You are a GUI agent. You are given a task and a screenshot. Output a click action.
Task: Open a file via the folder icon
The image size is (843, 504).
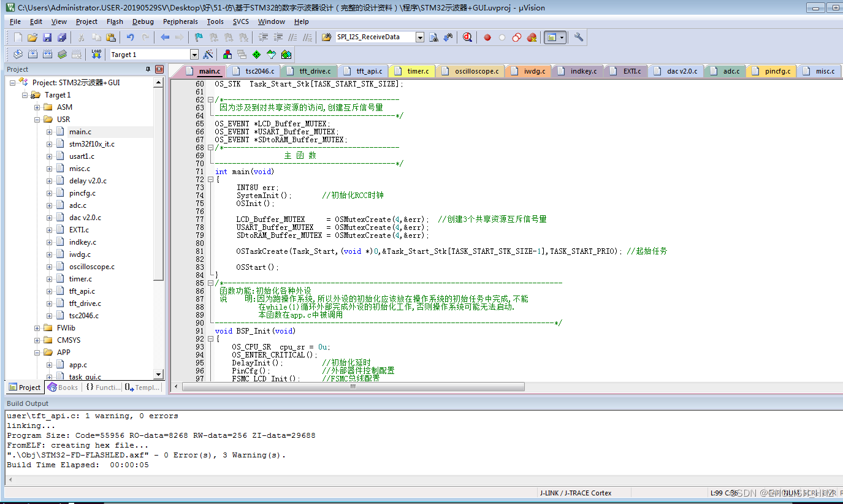point(32,37)
